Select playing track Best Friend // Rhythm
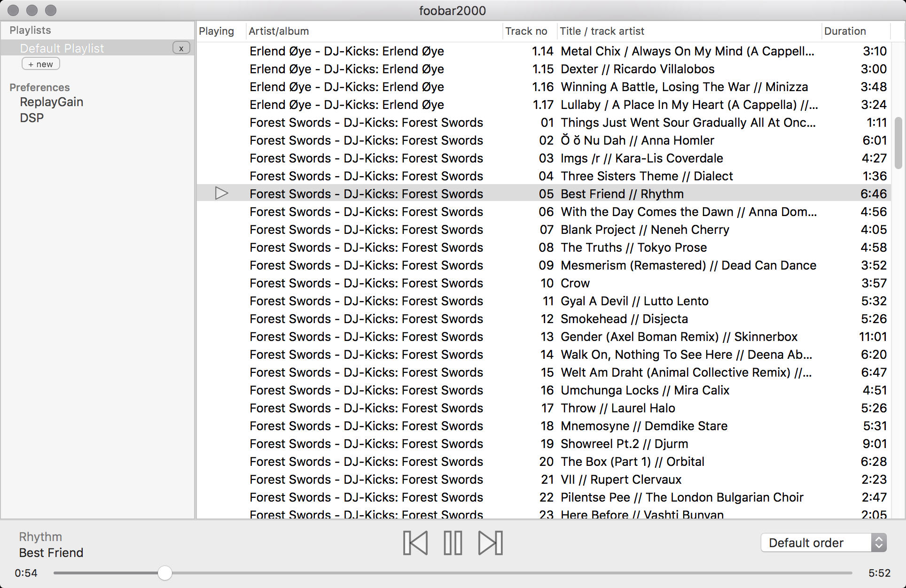This screenshot has height=588, width=906. coord(544,193)
